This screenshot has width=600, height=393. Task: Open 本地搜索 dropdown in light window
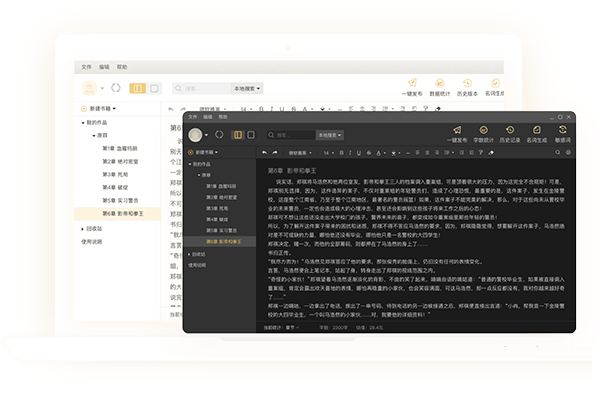pyautogui.click(x=247, y=88)
